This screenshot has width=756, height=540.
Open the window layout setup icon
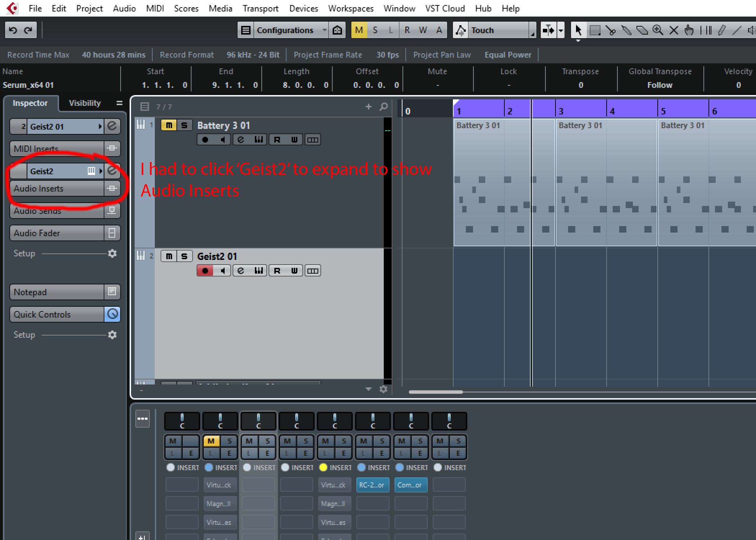pyautogui.click(x=246, y=30)
